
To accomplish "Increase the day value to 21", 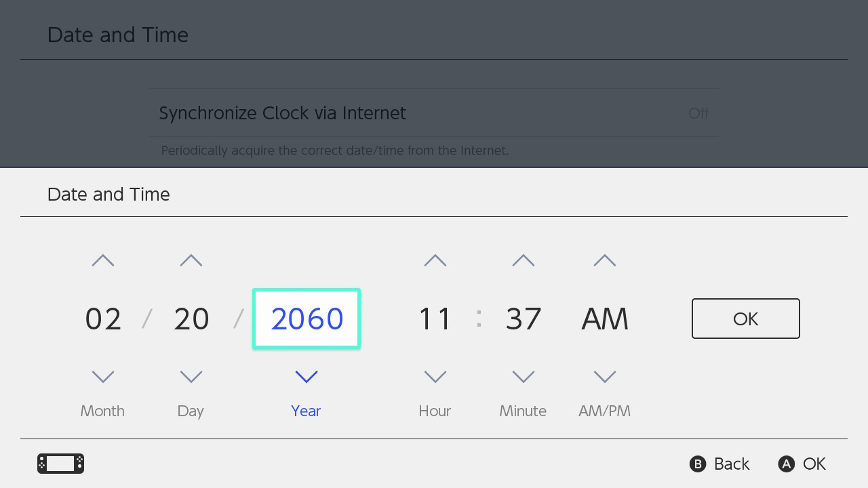I will pyautogui.click(x=191, y=260).
